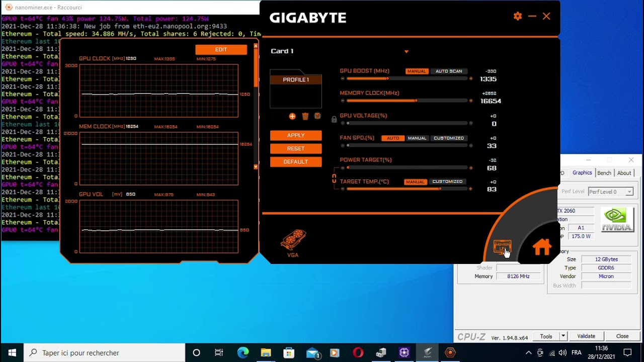Decrease Power Target with minus icon
Screen dimensions: 644x362
pos(343,167)
